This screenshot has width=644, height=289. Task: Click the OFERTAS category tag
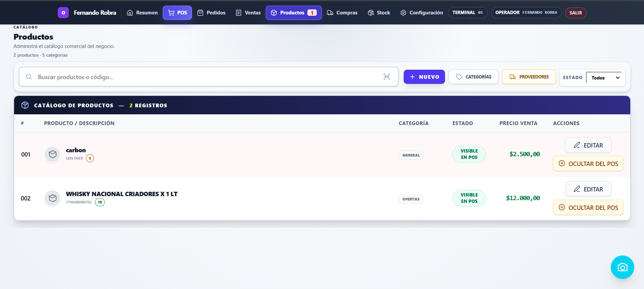click(411, 199)
